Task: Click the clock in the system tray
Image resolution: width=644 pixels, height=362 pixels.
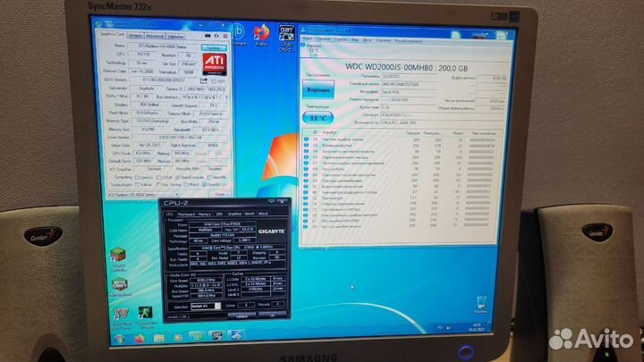Action: click(478, 327)
